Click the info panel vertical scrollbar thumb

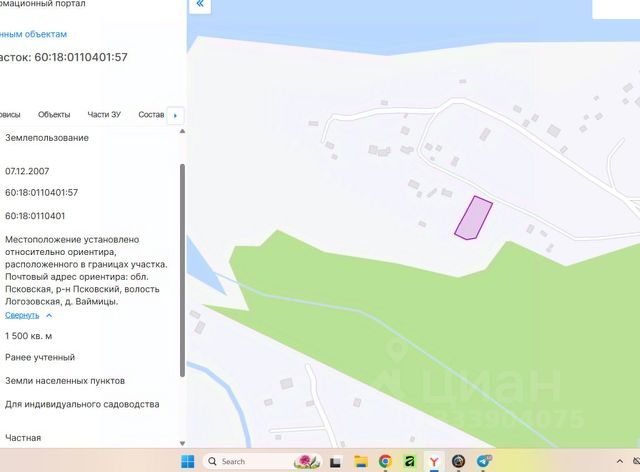click(x=182, y=270)
